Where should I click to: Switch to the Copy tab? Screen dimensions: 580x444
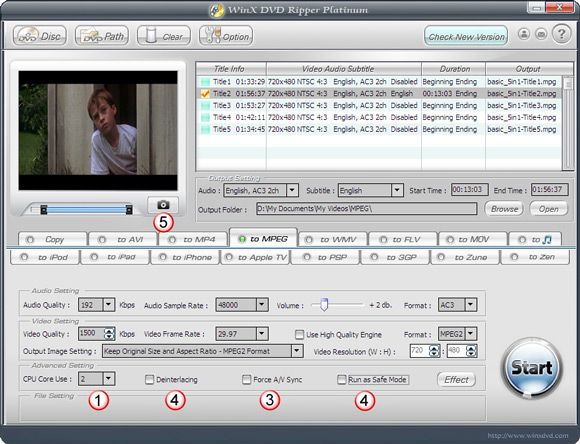click(53, 240)
